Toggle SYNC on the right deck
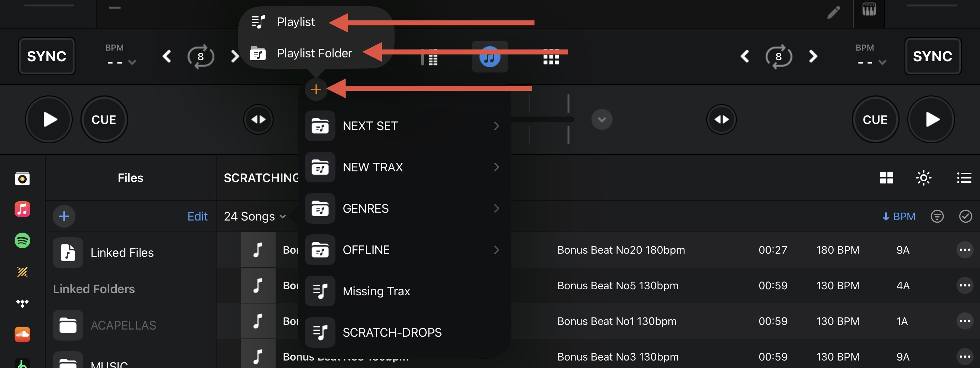Screen dimensions: 980x368 click(x=932, y=56)
